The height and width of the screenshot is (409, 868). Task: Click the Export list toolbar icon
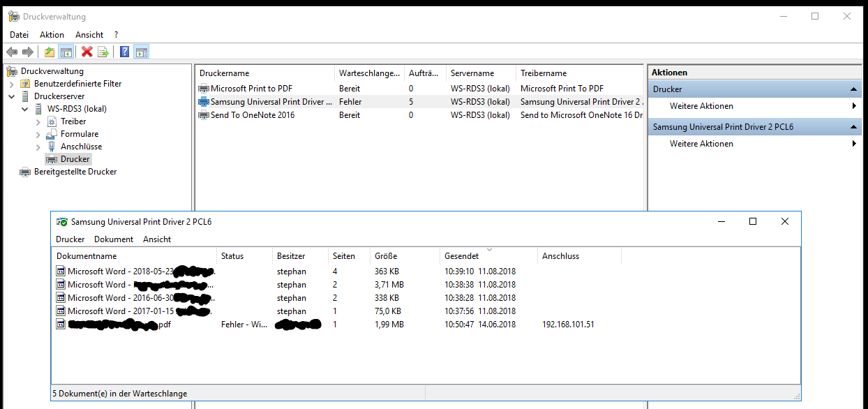[x=103, y=52]
